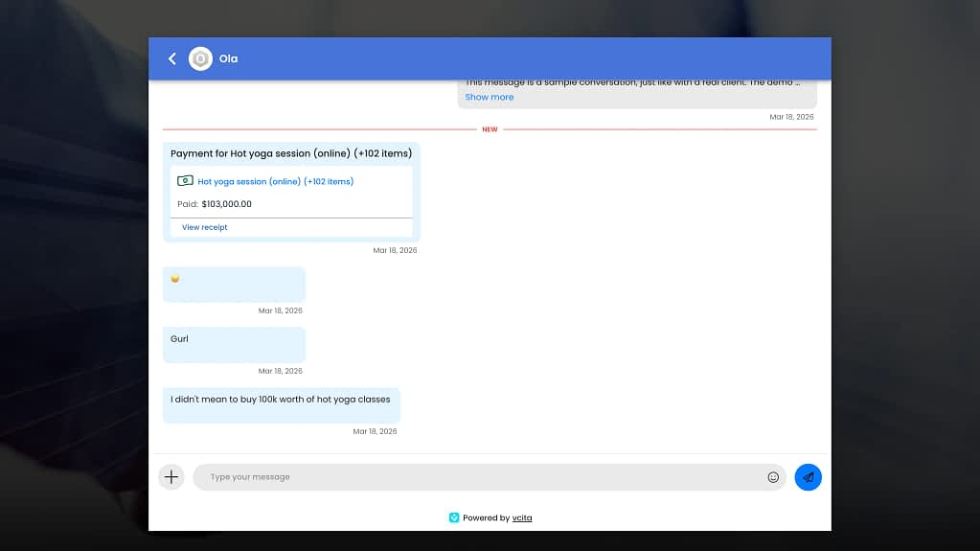The image size is (980, 551).
Task: Click the payment cash icon
Action: click(x=185, y=181)
